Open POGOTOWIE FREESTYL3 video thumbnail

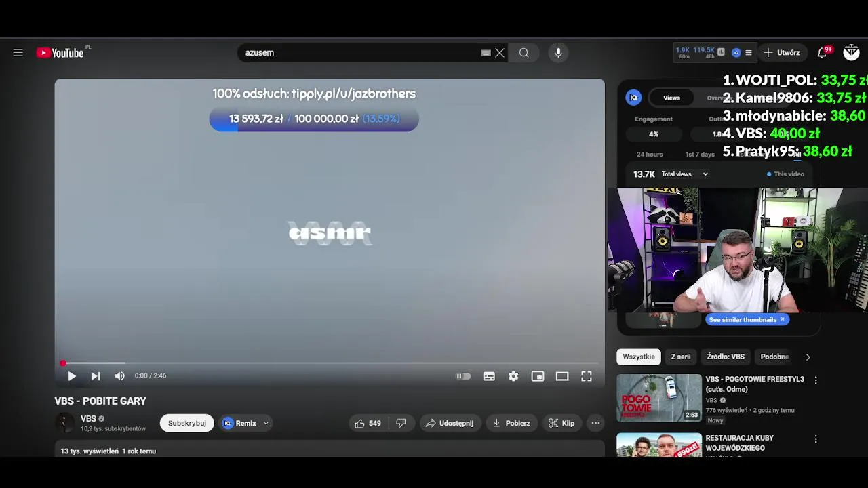[x=659, y=398]
